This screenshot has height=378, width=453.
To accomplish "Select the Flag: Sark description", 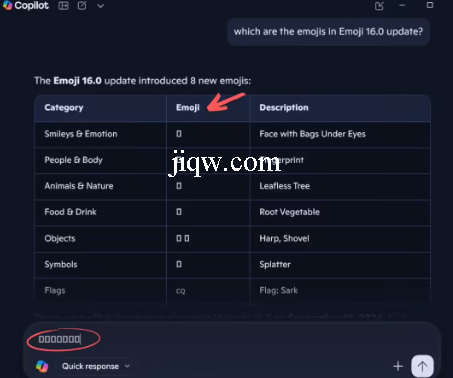I will (x=279, y=290).
